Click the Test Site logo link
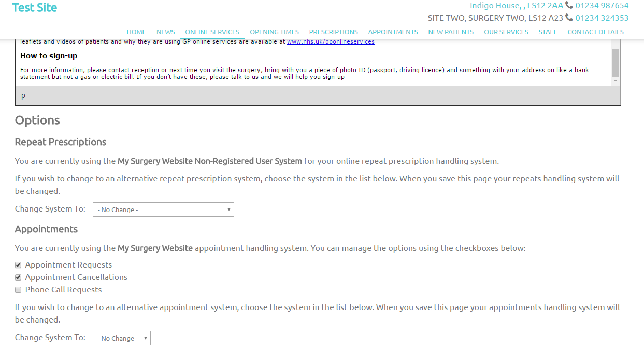This screenshot has height=350, width=644. pos(35,8)
